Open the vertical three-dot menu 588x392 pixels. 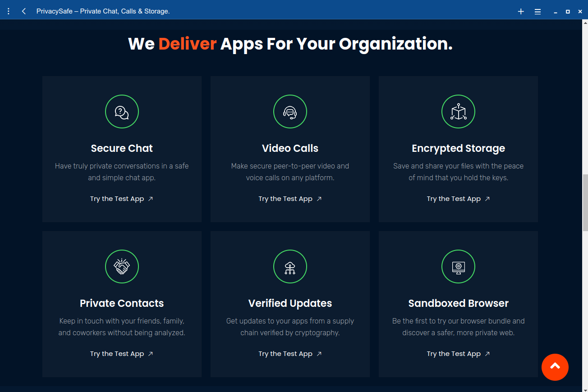pyautogui.click(x=8, y=11)
